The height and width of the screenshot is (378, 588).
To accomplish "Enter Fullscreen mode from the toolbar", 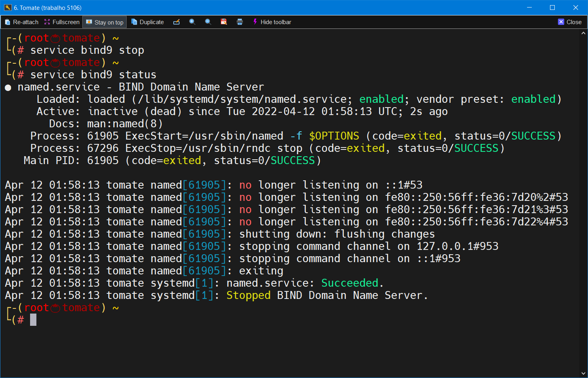I will pos(62,22).
